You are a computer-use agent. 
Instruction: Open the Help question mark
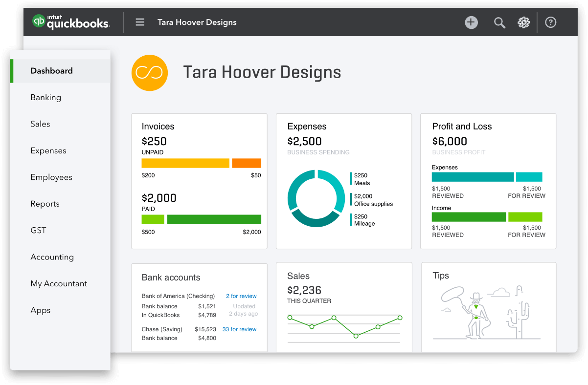550,22
